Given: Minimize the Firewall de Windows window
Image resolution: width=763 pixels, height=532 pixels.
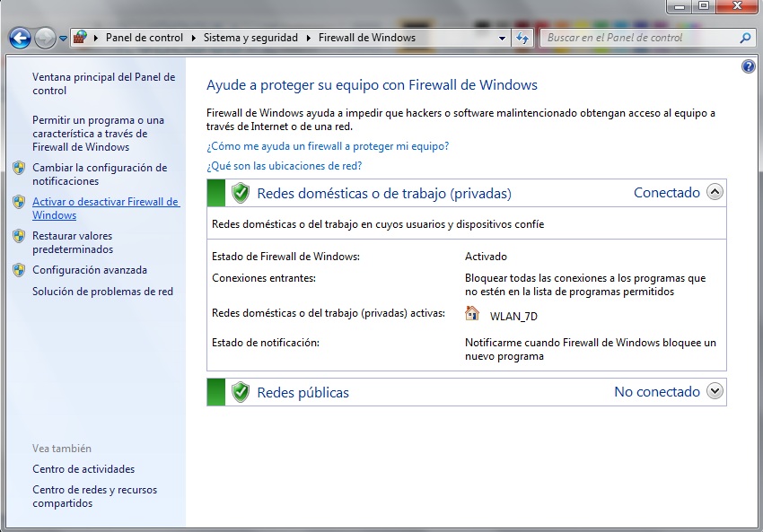Looking at the screenshot, I should coord(680,6).
